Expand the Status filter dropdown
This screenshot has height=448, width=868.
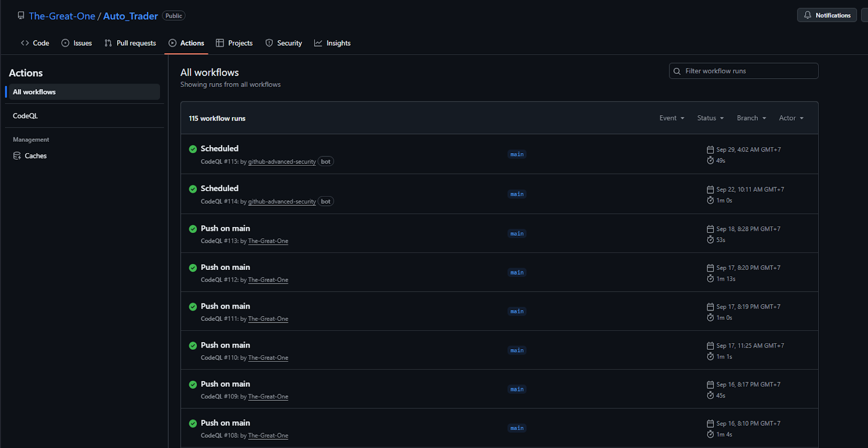pyautogui.click(x=710, y=118)
